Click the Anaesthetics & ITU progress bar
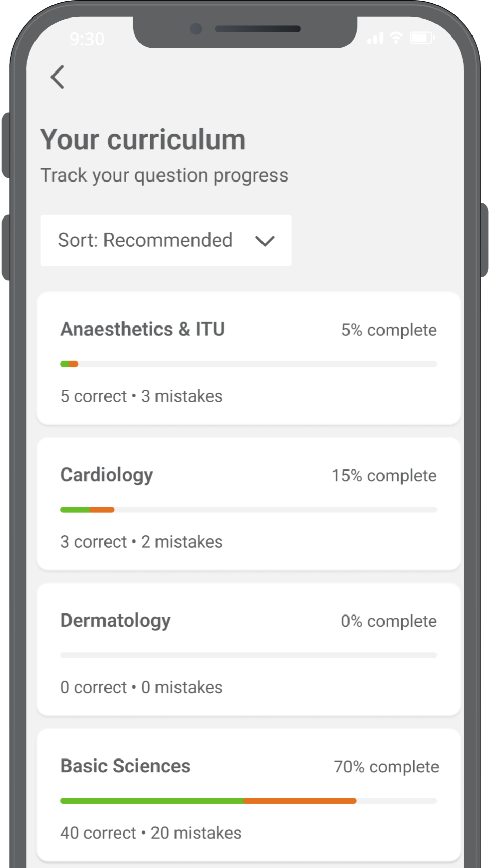This screenshot has width=489, height=868. point(249,364)
